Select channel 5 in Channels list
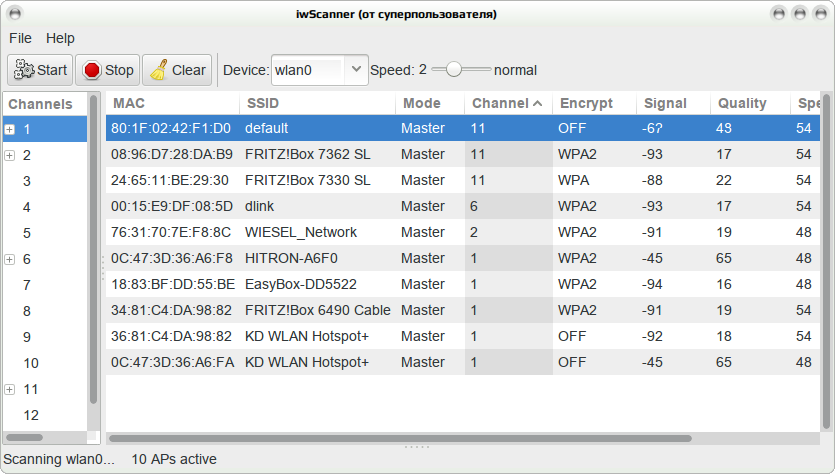The height and width of the screenshot is (474, 835). coord(45,233)
